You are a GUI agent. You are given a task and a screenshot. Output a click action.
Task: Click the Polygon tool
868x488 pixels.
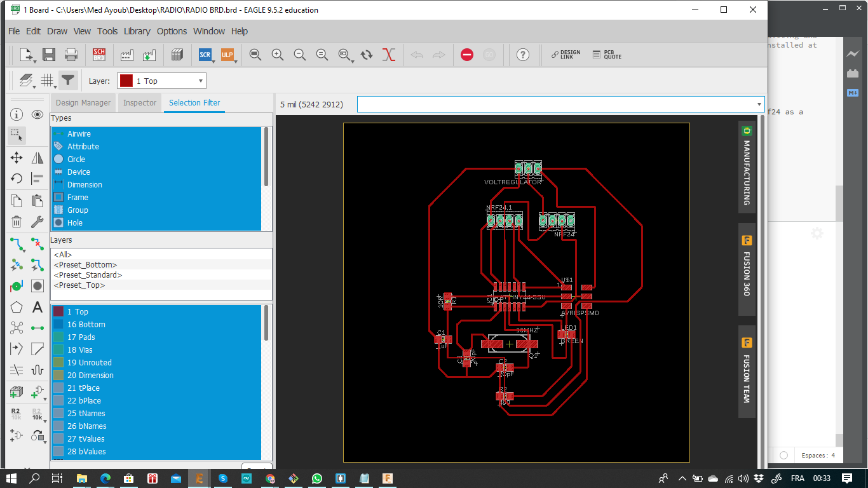click(x=17, y=308)
